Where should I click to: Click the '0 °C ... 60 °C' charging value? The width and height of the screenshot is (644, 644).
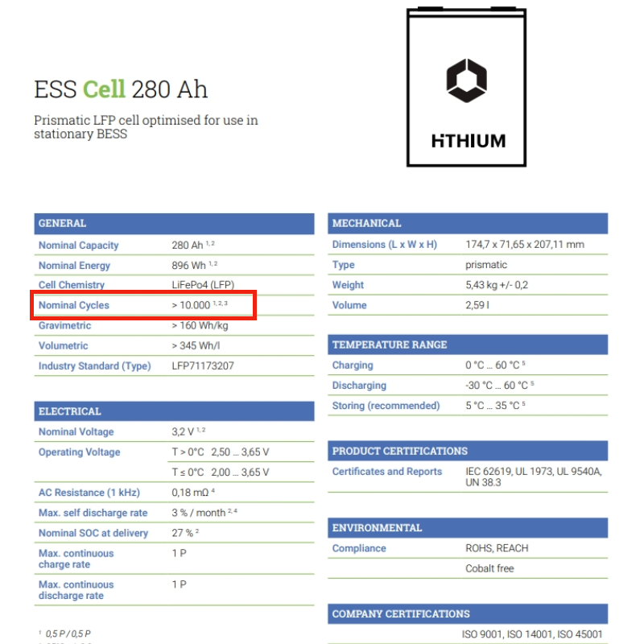(495, 365)
